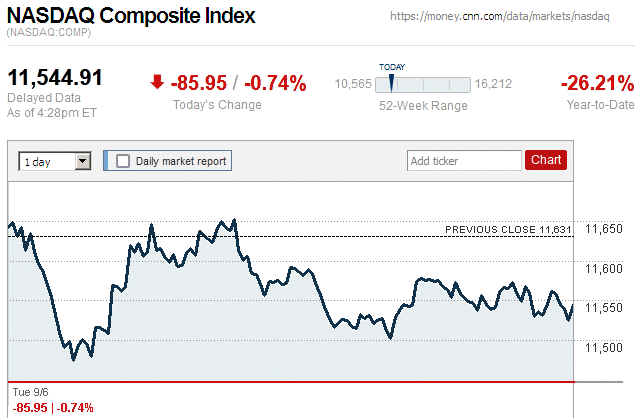
Task: Click the 52-Week Range bar
Action: [x=423, y=84]
